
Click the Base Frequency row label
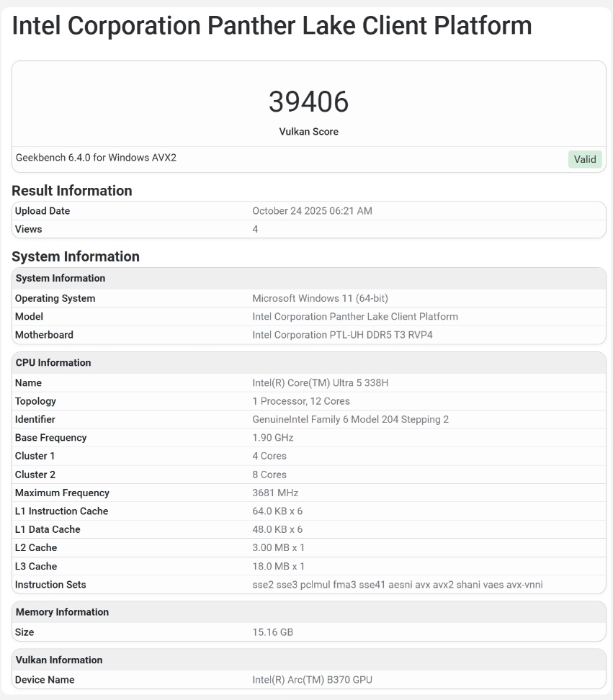pos(50,438)
